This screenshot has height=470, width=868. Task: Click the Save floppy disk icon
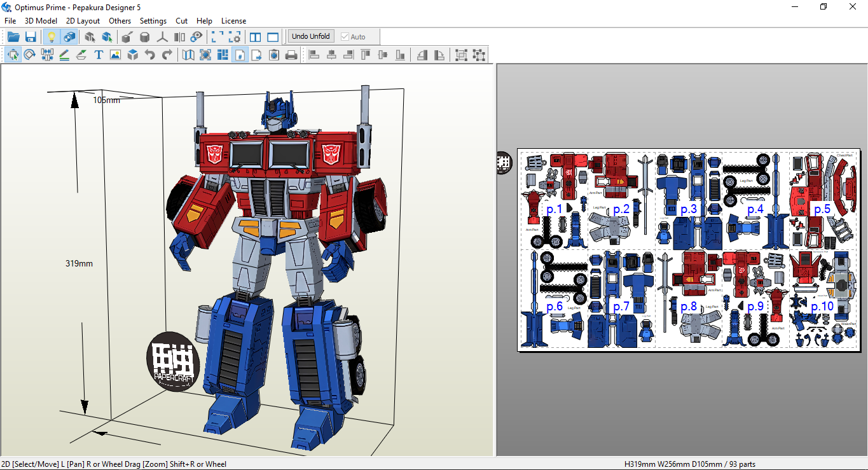(31, 37)
